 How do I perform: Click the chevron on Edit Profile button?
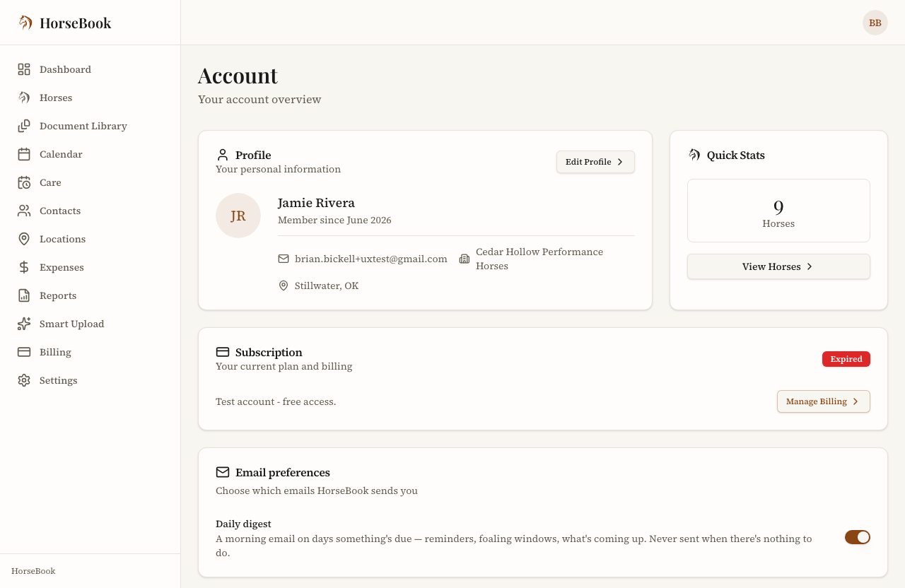[620, 162]
